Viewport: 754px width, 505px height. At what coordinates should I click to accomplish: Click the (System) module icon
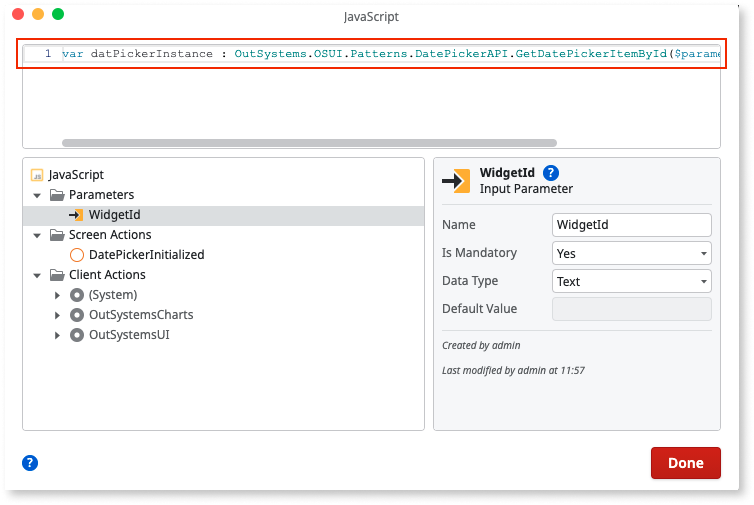77,295
